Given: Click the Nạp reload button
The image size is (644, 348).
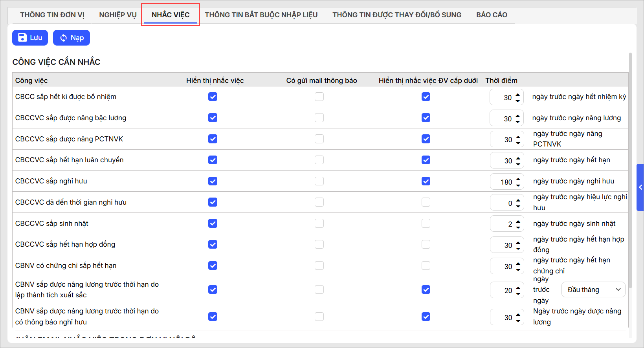Looking at the screenshot, I should tap(72, 38).
